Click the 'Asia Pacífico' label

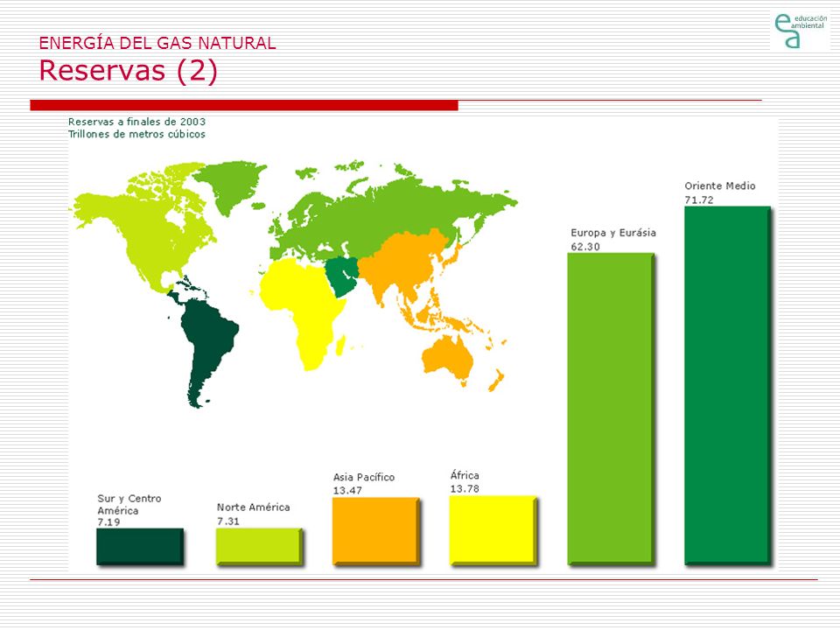pos(364,477)
